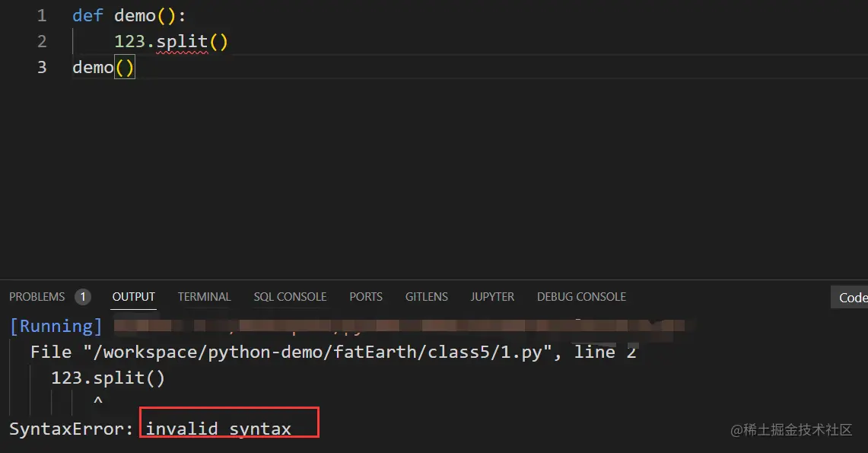Screen dimensions: 868x453
Task: Select line number 3 in gutter
Action: [42, 68]
